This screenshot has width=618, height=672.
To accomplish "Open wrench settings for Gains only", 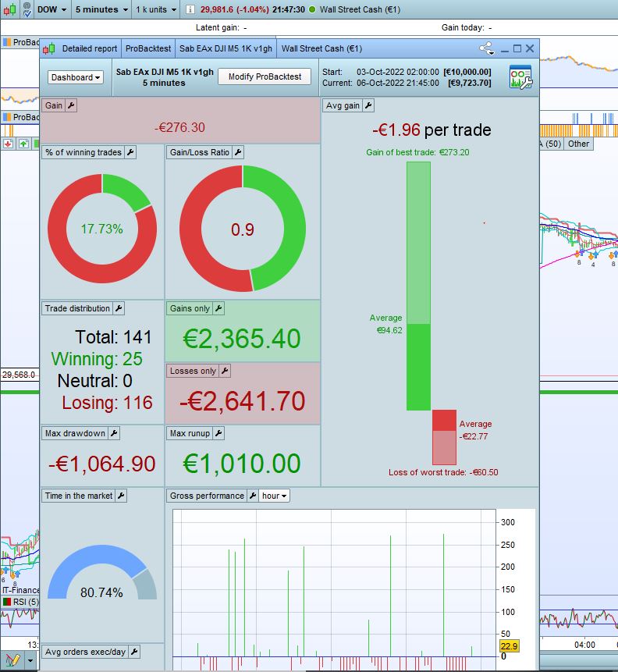I will (218, 308).
